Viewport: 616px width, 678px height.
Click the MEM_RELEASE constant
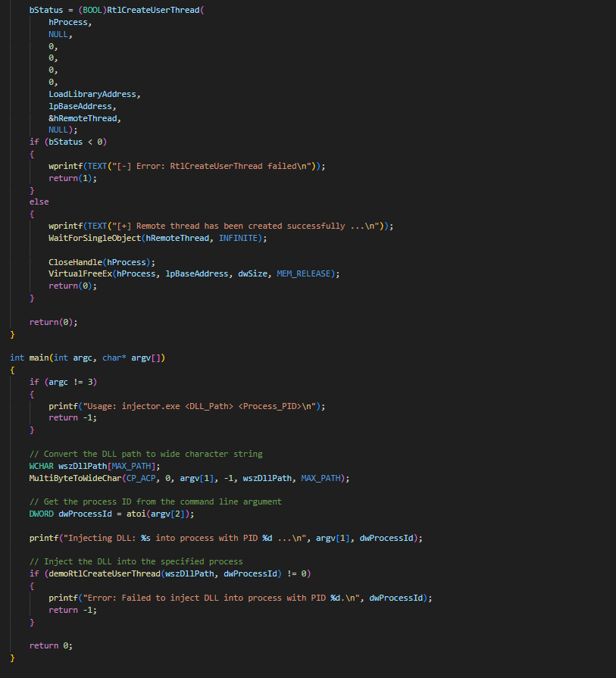303,273
